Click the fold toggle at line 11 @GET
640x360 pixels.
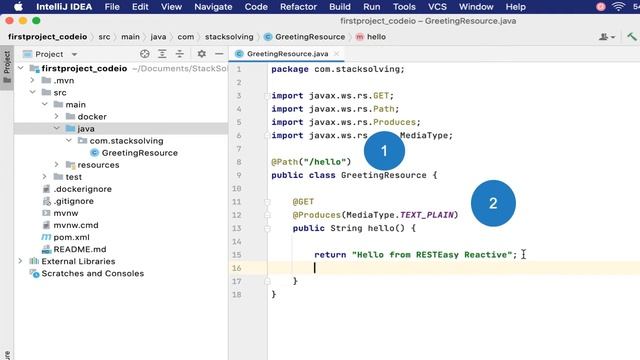click(267, 202)
